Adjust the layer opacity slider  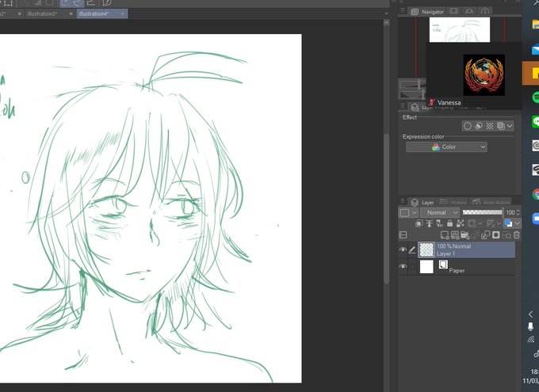[482, 212]
